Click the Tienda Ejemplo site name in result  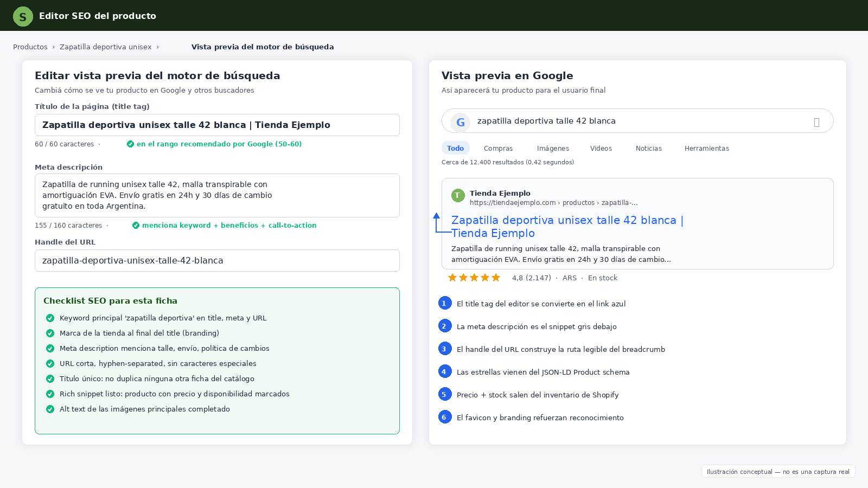click(x=500, y=193)
